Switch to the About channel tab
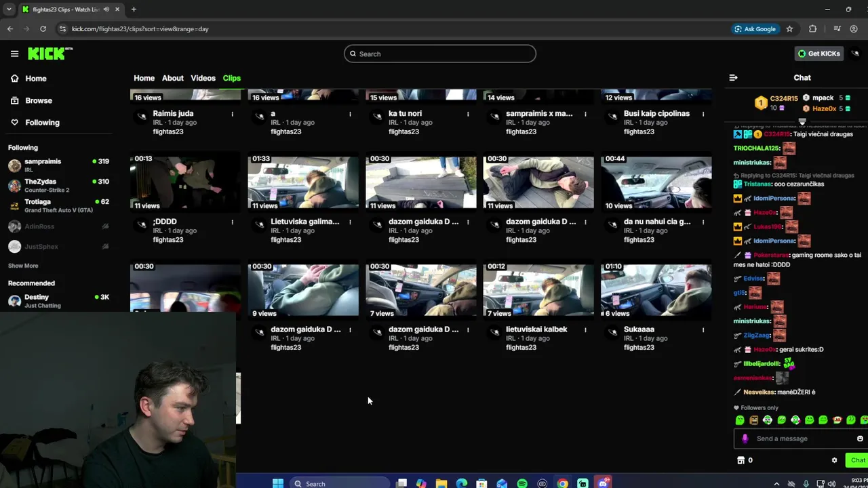 (172, 78)
